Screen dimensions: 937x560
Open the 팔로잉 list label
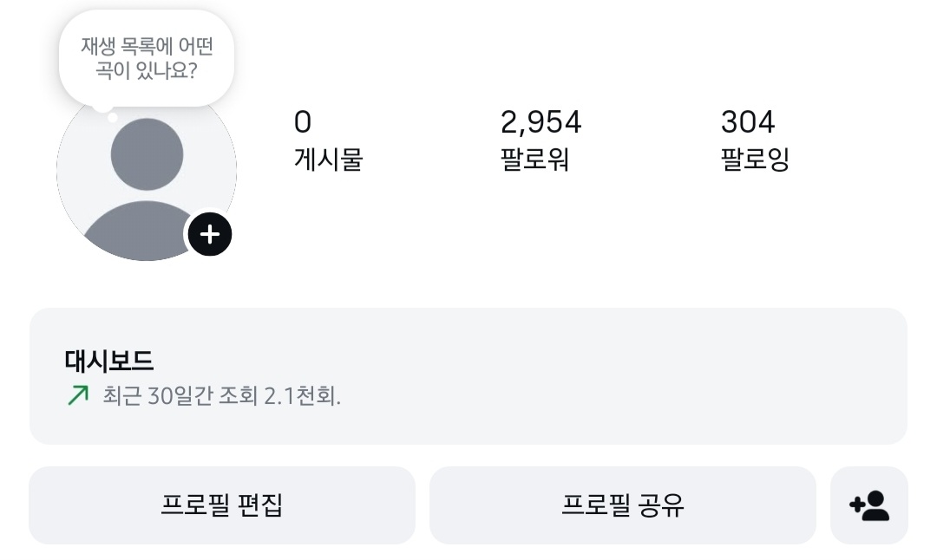[755, 160]
